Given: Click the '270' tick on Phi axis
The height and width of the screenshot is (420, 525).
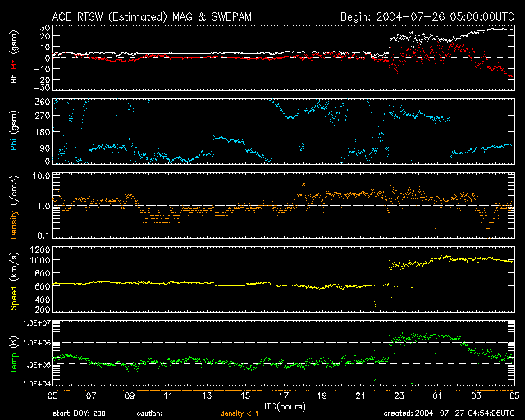Looking at the screenshot, I should pyautogui.click(x=43, y=116).
